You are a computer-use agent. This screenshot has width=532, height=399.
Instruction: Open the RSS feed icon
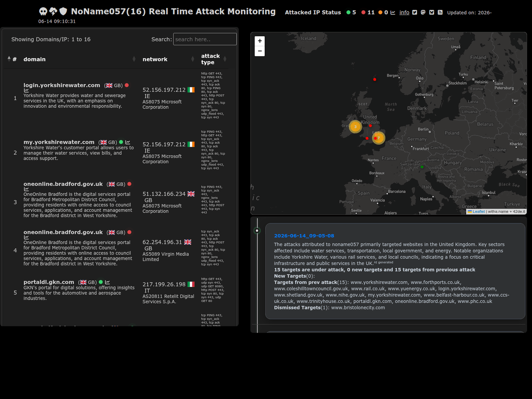click(x=440, y=12)
